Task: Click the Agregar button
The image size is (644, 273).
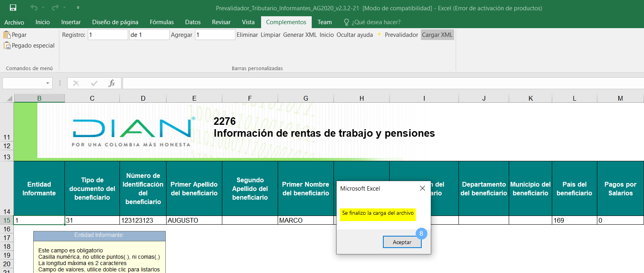Action: pos(182,35)
